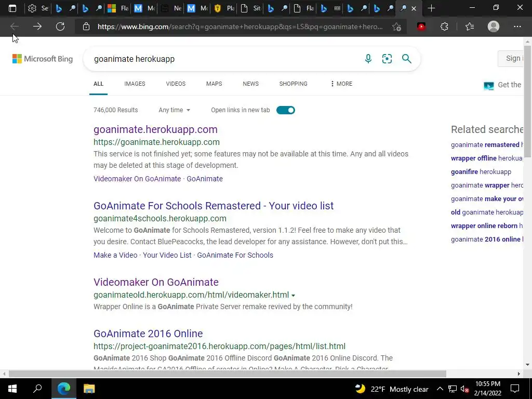Image resolution: width=532 pixels, height=399 pixels.
Task: Select the MAPS search tab
Action: point(214,84)
